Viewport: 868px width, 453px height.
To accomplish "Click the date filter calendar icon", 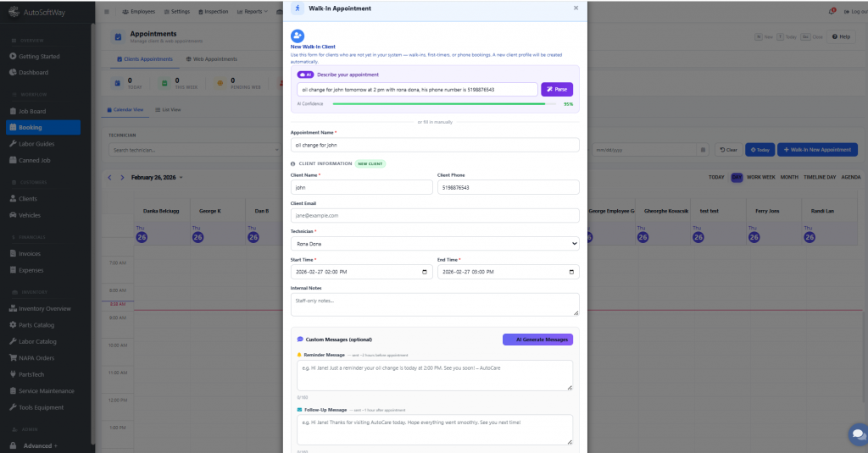I will pyautogui.click(x=703, y=150).
